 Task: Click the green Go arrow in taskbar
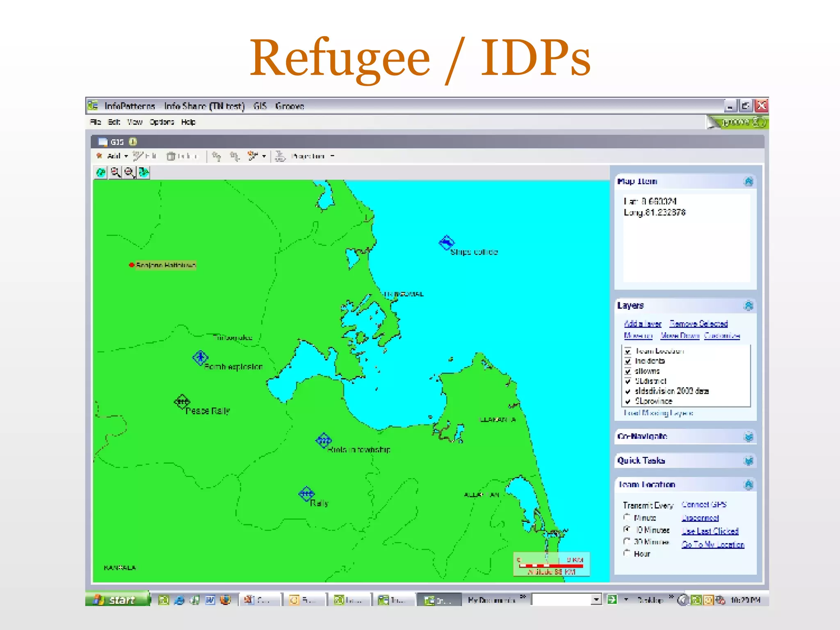612,600
